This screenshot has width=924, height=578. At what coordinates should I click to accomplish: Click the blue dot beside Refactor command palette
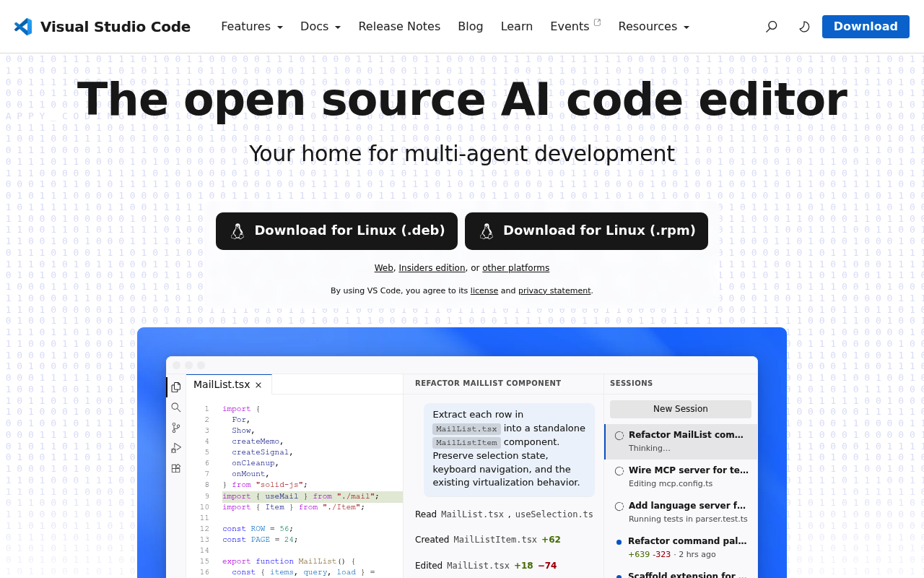point(619,542)
